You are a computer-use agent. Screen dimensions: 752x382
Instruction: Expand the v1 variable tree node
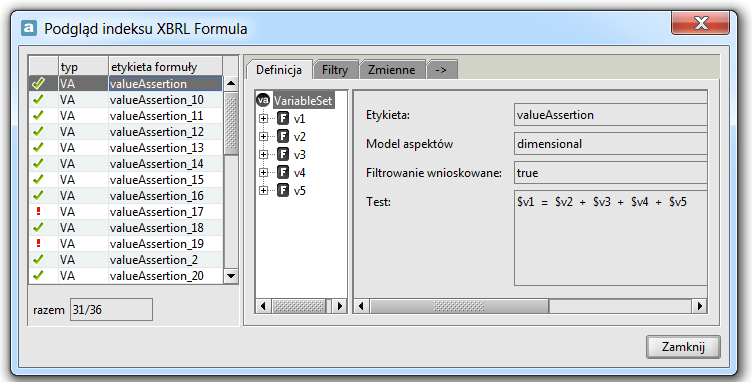click(263, 118)
